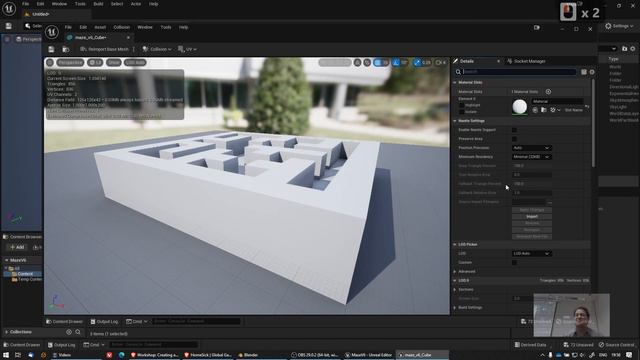
Task: Open the Lit view mode menu
Action: pos(95,62)
